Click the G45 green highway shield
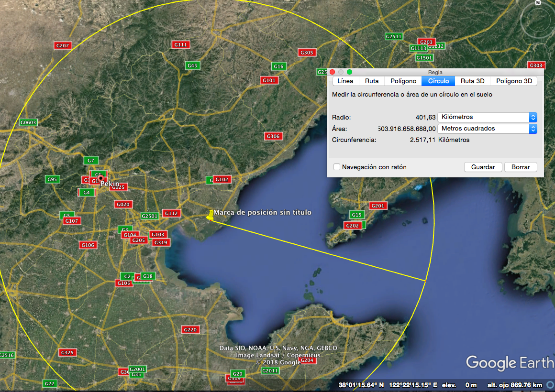 point(192,65)
